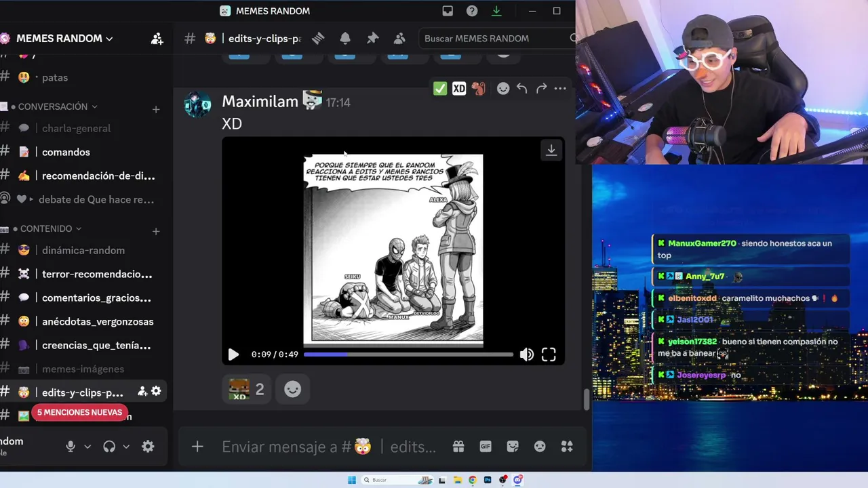Add a reaction below the video
Viewport: 868px width, 488px height.
tap(292, 389)
